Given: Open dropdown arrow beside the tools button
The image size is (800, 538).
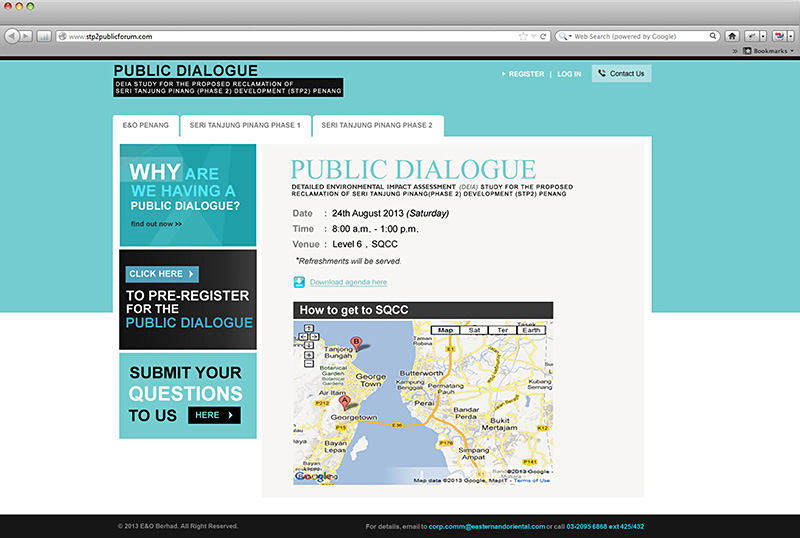Looking at the screenshot, I should pos(763,36).
